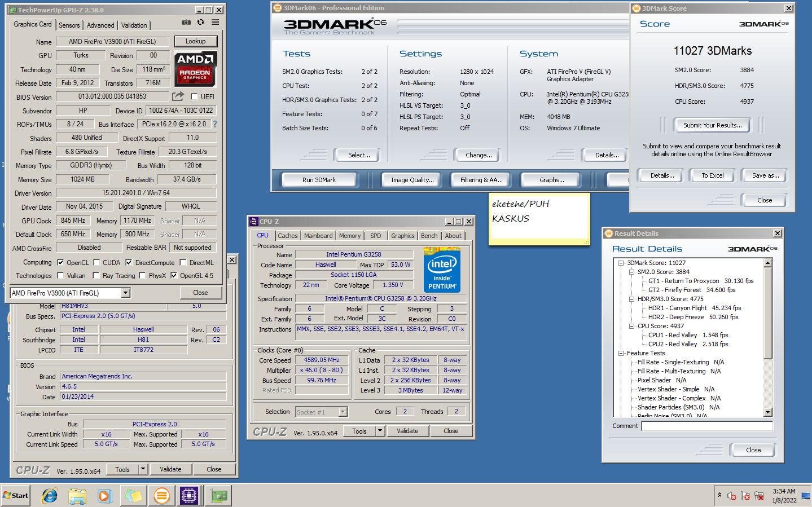Image resolution: width=812 pixels, height=507 pixels.
Task: Click the Intel Inside Pentium logo
Action: pos(442,270)
